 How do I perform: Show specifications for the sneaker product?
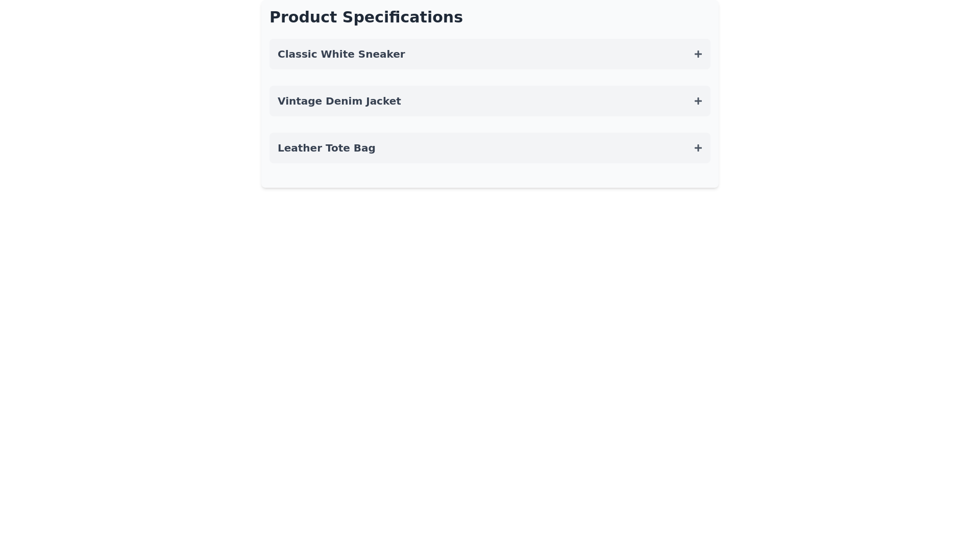click(x=489, y=54)
